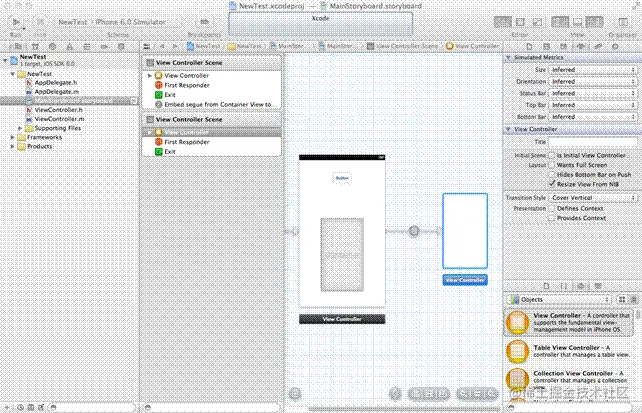Click the embed segue circle on canvas

coord(414,231)
